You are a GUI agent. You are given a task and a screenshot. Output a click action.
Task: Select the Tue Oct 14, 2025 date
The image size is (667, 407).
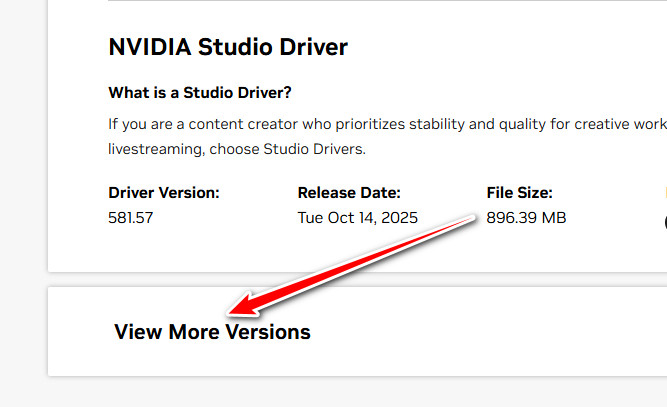(x=358, y=217)
